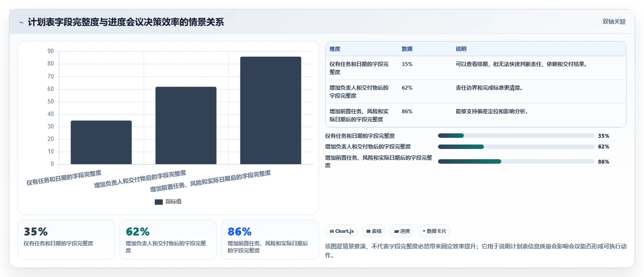Click 86% value beside the last progress bar

click(603, 162)
